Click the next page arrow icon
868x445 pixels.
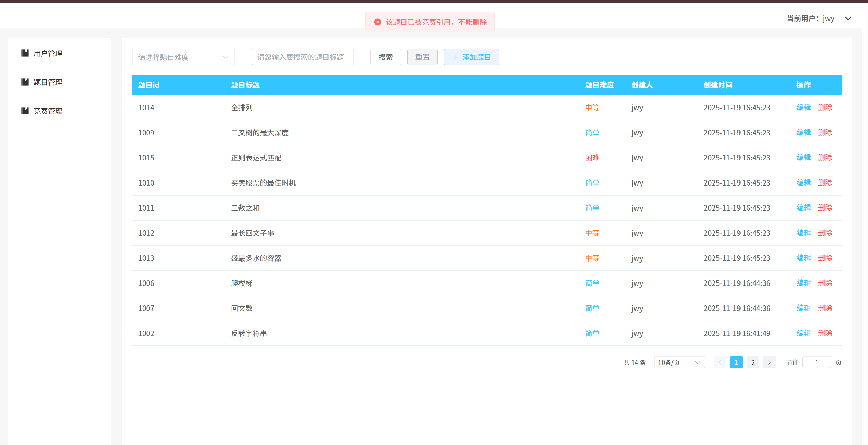(769, 362)
